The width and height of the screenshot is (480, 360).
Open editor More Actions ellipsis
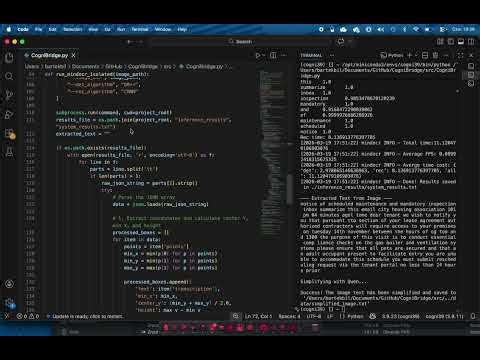[284, 55]
